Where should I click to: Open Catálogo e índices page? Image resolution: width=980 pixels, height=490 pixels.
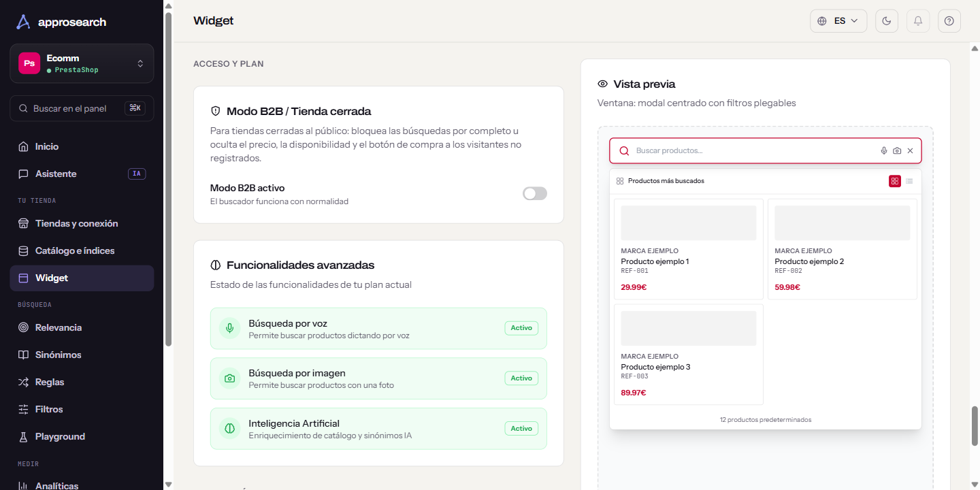click(x=82, y=250)
